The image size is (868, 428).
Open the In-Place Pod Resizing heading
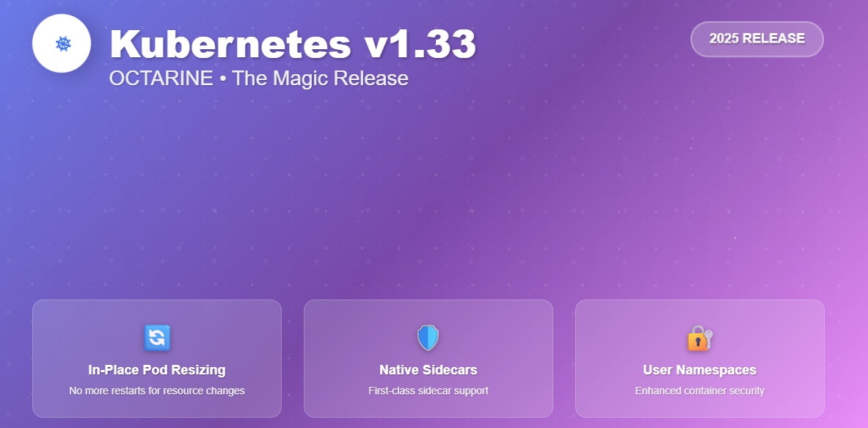coord(157,370)
